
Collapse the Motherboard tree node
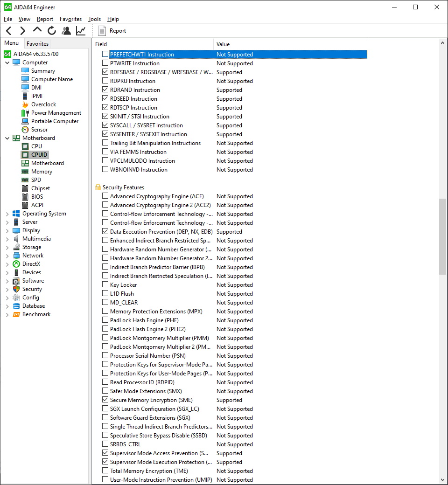pos(7,138)
